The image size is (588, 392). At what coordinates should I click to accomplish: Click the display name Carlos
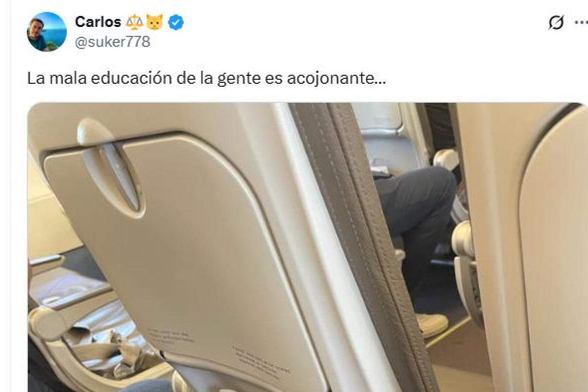pos(98,22)
